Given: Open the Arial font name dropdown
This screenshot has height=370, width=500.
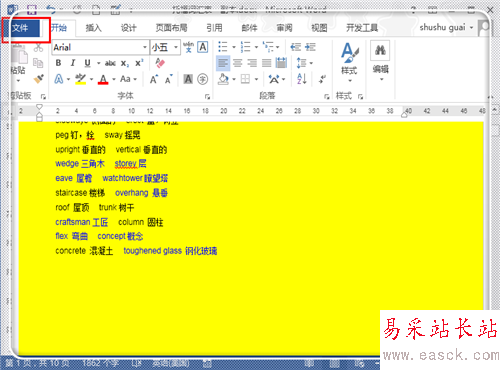Looking at the screenshot, I should pos(145,47).
